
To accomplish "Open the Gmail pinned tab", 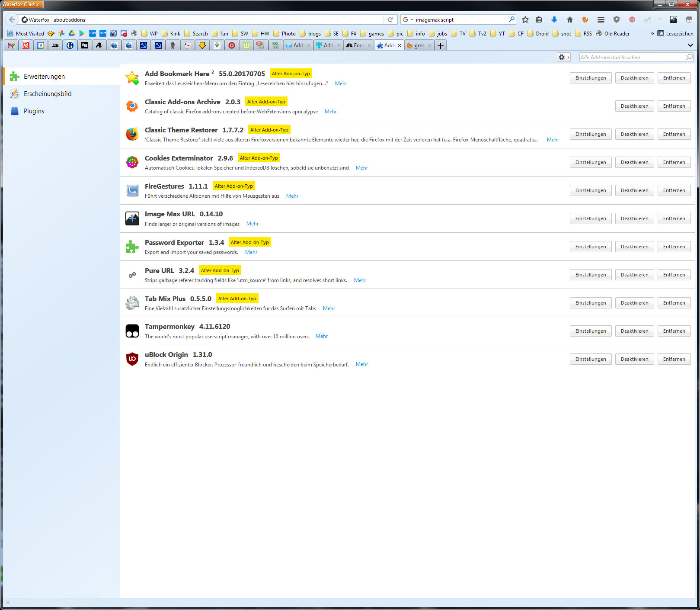I will pyautogui.click(x=11, y=45).
